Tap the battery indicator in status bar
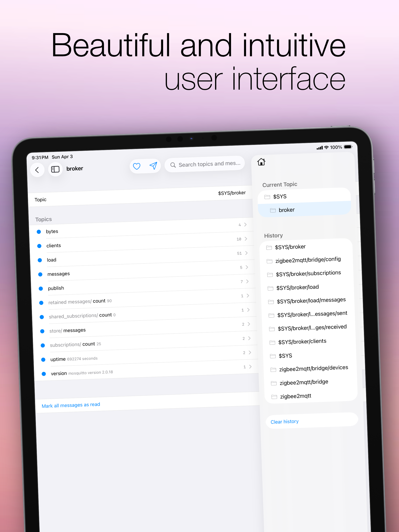 tap(348, 147)
